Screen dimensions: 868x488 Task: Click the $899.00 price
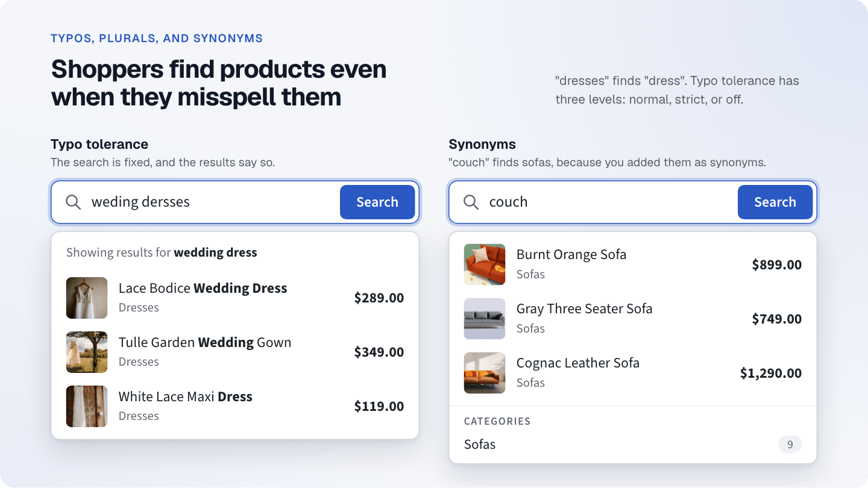(777, 264)
